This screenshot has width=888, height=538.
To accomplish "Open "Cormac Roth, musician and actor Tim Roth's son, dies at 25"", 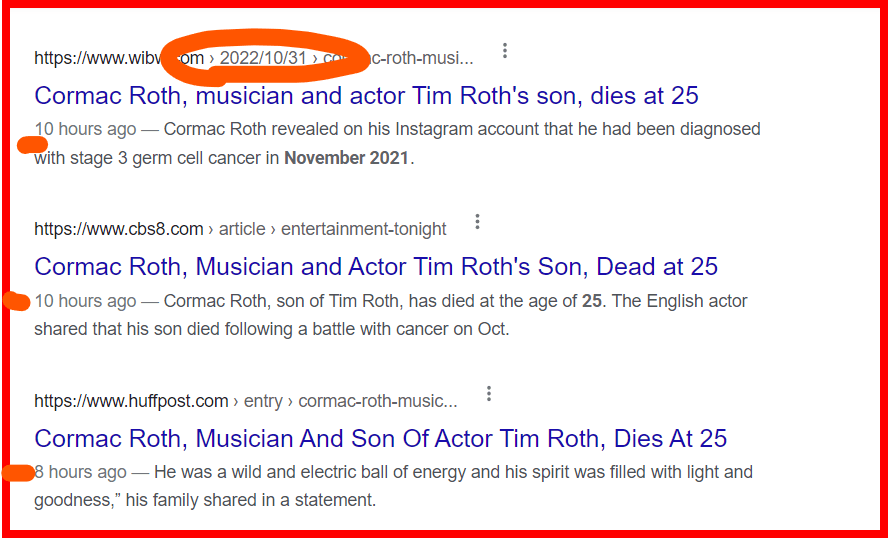I will pyautogui.click(x=366, y=96).
